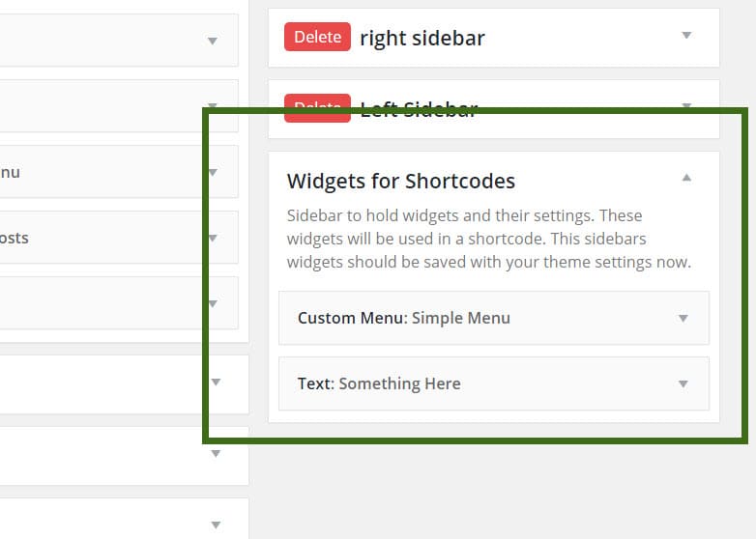
Task: Click the right sidebar title
Action: click(x=422, y=38)
